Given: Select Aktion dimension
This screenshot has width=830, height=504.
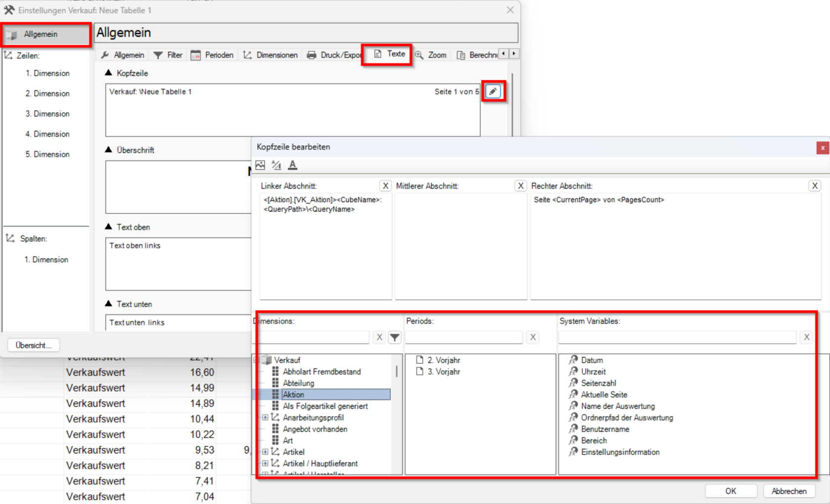Looking at the screenshot, I should click(293, 394).
